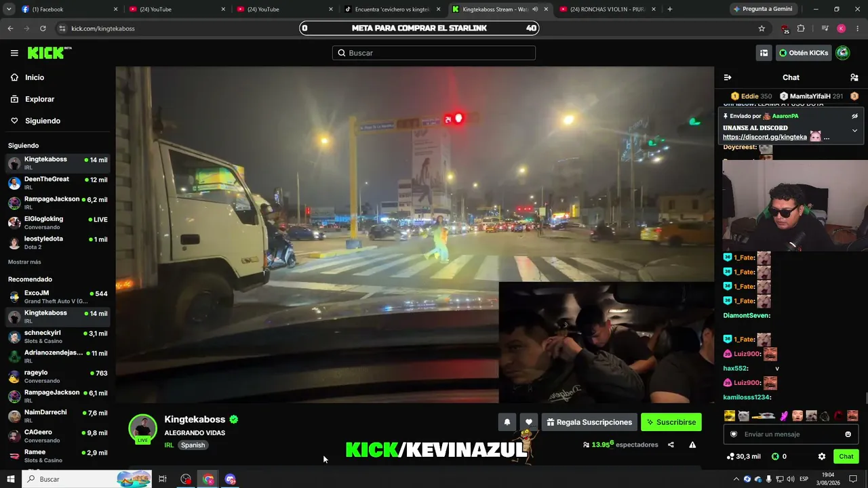
Task: Switch to the RONCHAS V1OL1N YouTube tab
Action: pos(608,9)
